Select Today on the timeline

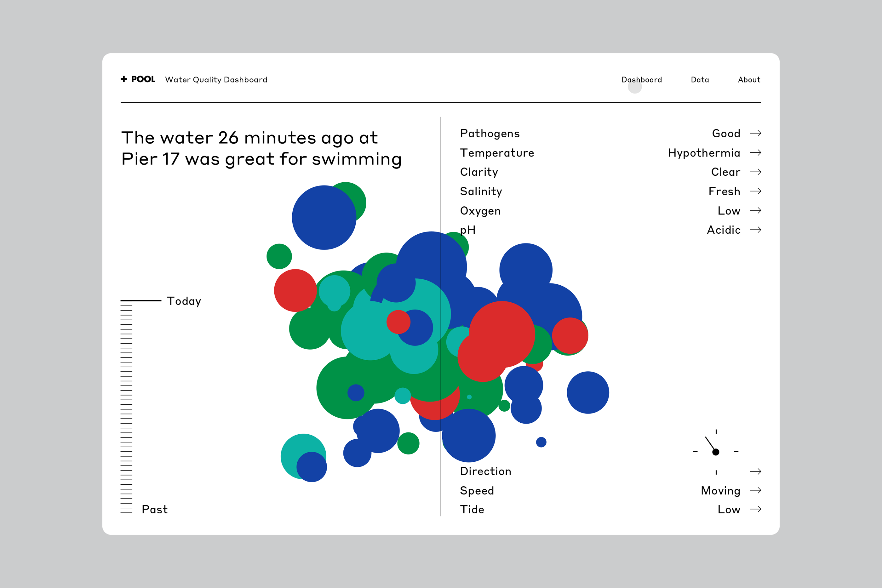[184, 301]
